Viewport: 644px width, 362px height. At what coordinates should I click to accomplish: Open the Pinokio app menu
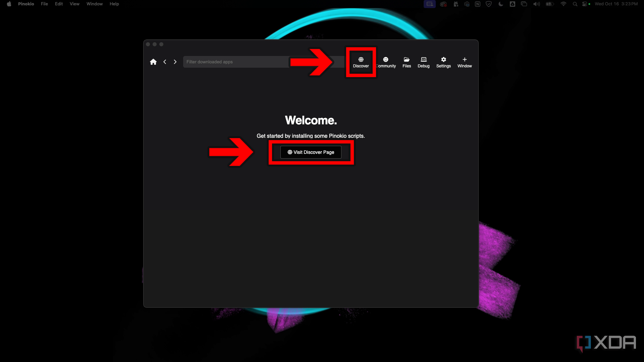coord(26,4)
